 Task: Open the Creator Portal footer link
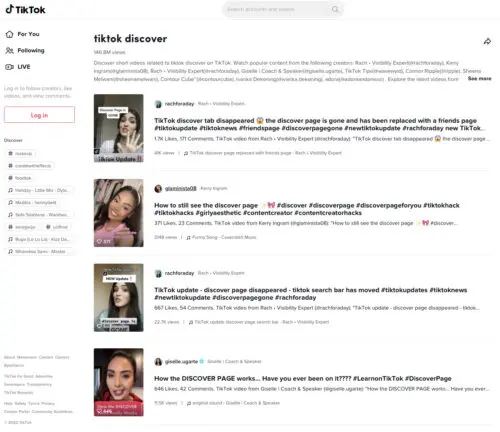[17, 412]
